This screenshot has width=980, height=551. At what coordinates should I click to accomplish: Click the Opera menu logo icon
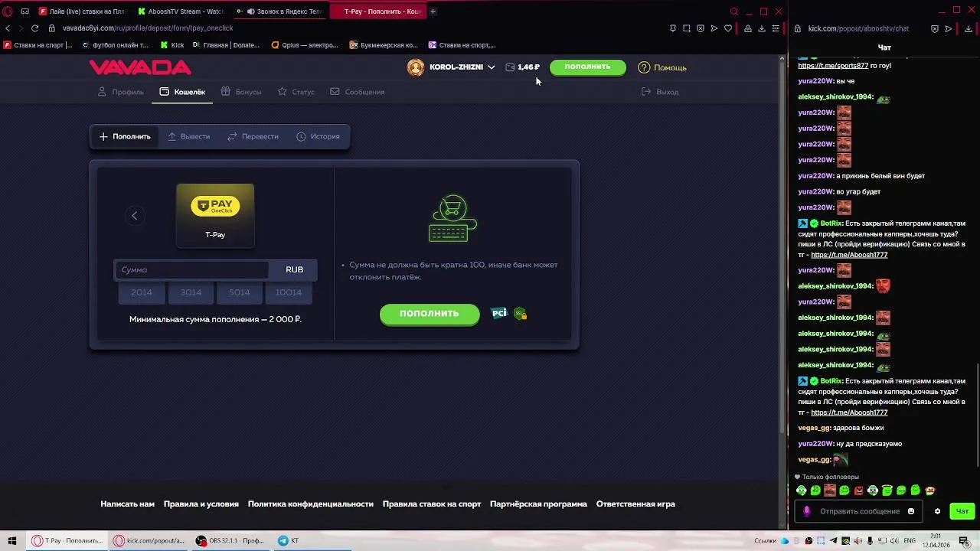pyautogui.click(x=8, y=11)
